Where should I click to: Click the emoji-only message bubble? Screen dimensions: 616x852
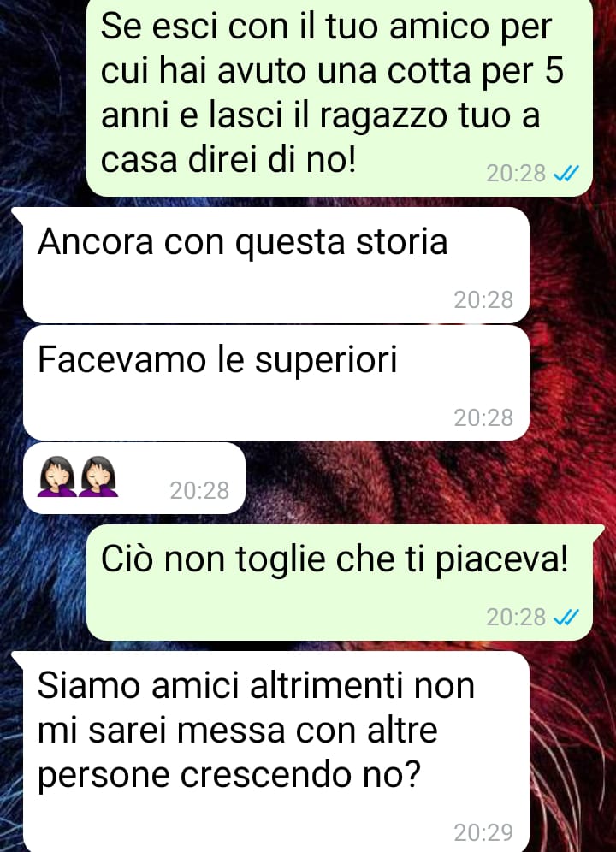coord(134,478)
